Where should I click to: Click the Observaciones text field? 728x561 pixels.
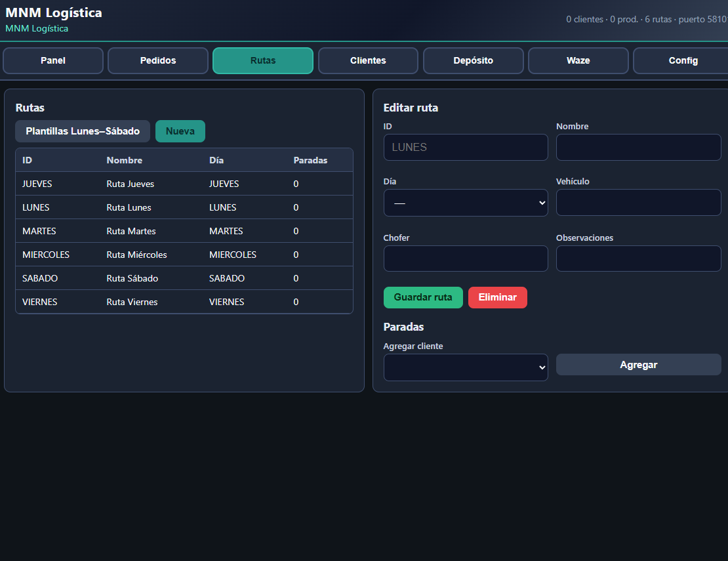coord(638,259)
